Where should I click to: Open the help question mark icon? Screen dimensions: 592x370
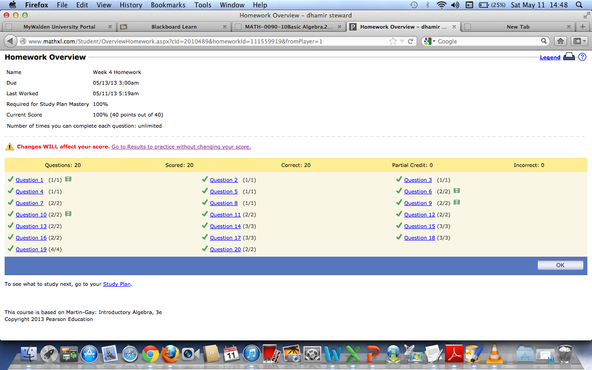click(x=582, y=57)
